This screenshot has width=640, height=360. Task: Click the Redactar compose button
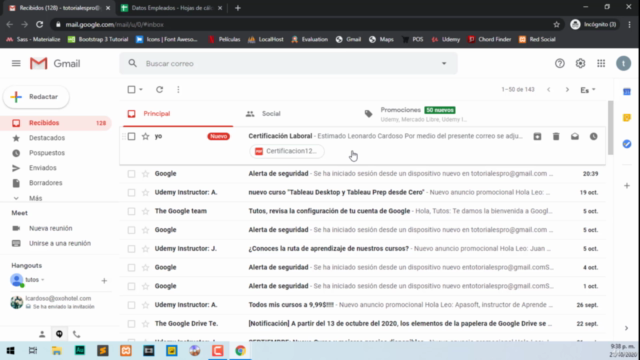(36, 97)
